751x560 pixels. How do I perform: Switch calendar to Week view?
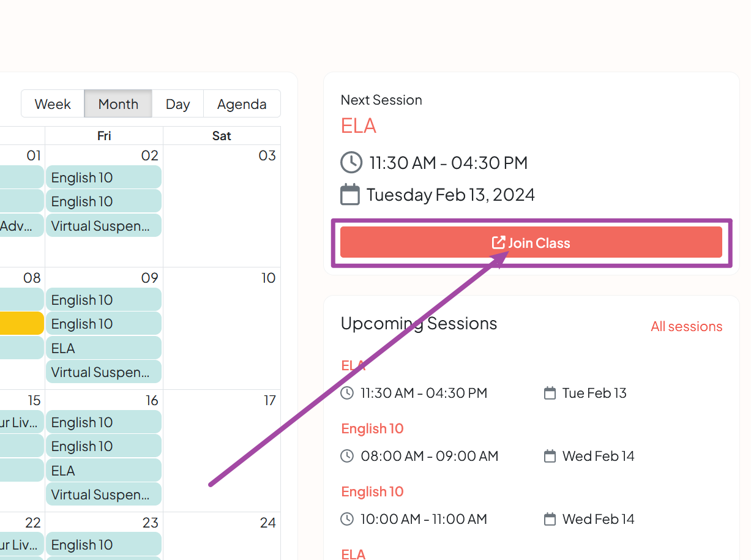53,104
